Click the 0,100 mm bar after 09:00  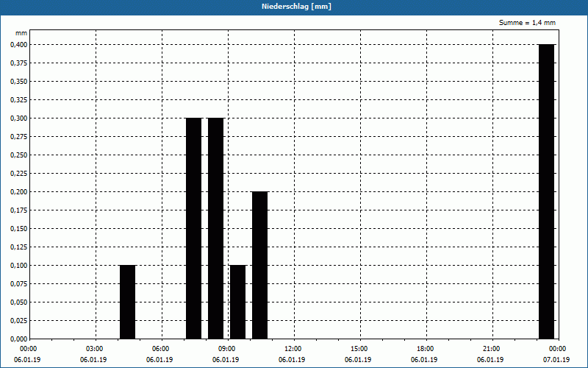[237, 302]
